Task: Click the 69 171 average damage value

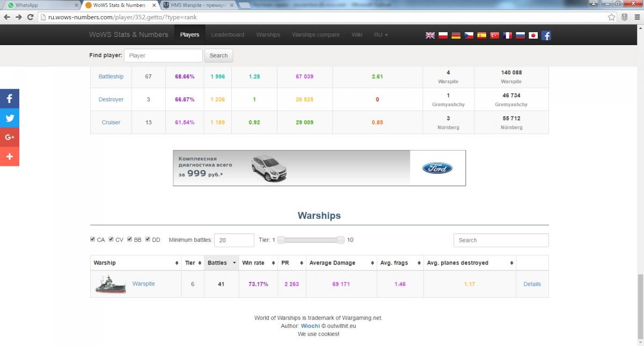Action: [x=341, y=284]
